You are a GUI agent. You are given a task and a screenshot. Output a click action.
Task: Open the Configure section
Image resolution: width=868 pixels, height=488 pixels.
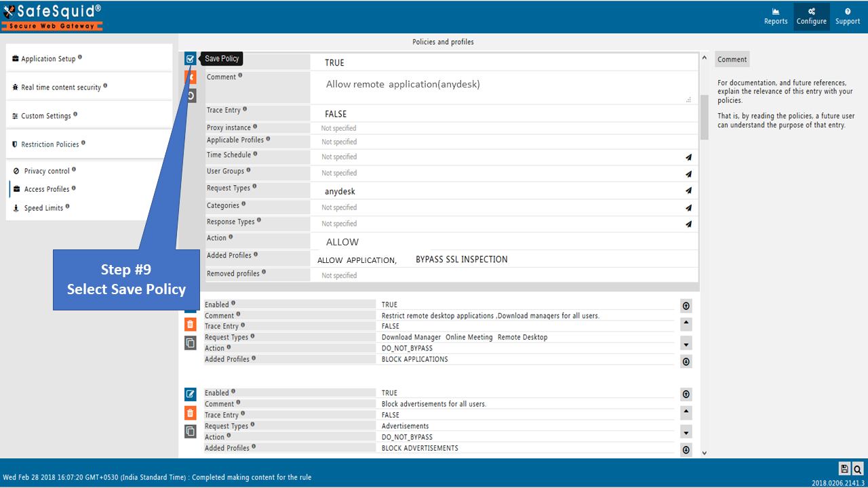(x=812, y=17)
